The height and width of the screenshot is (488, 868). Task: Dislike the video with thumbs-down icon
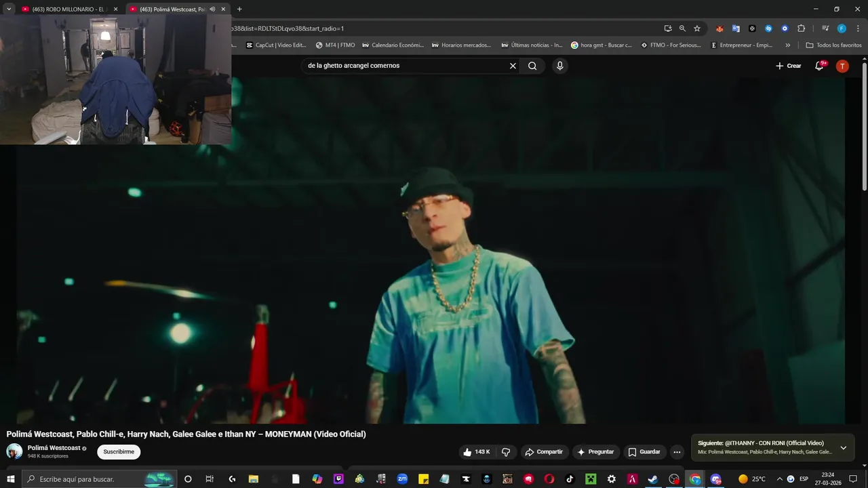[506, 452]
